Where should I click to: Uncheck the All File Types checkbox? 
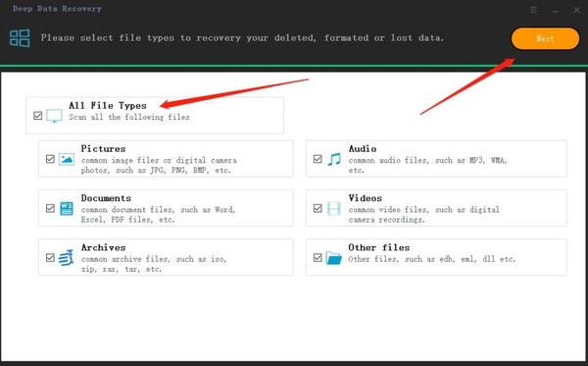(37, 116)
